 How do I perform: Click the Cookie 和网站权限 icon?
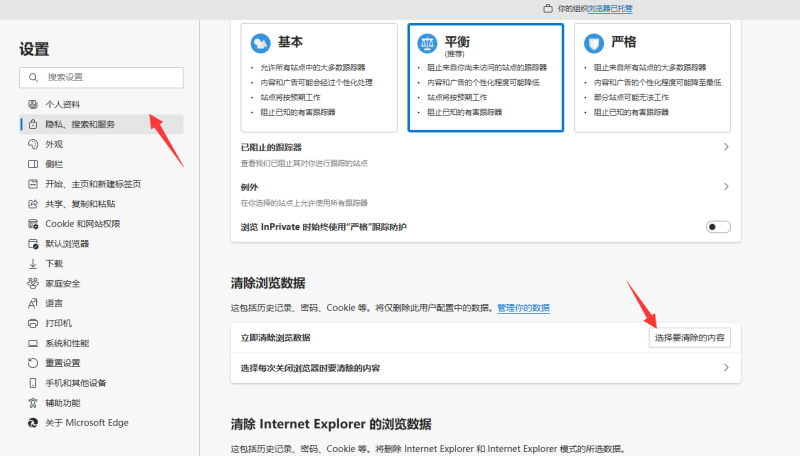click(33, 223)
